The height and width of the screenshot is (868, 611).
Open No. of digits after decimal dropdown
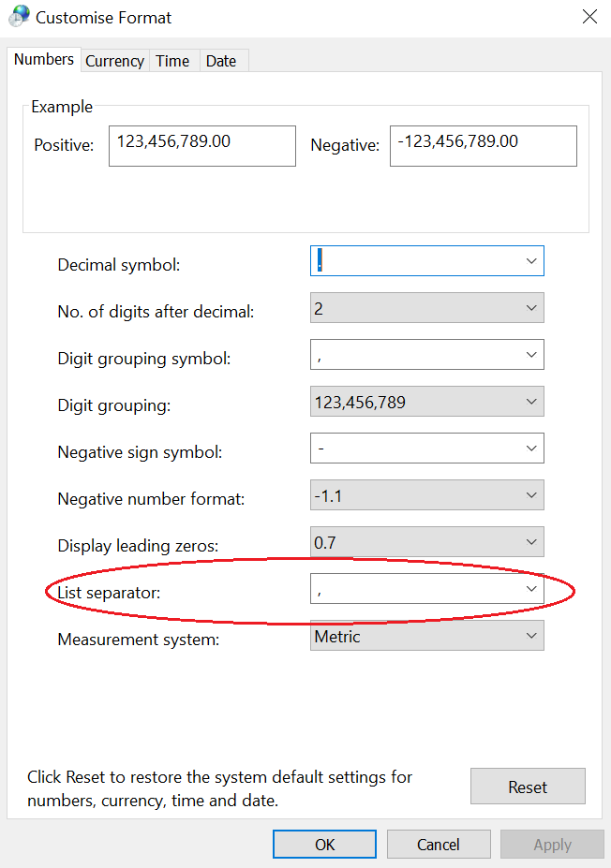pyautogui.click(x=427, y=308)
